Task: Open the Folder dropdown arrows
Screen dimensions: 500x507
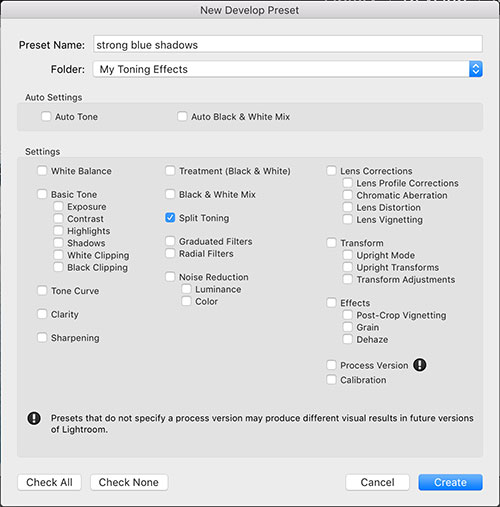Action: 476,69
